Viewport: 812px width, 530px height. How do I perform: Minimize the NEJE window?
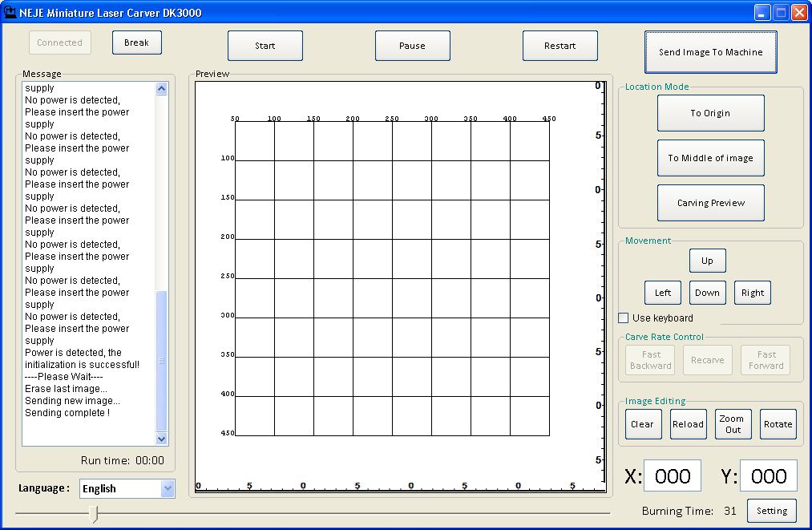(762, 13)
